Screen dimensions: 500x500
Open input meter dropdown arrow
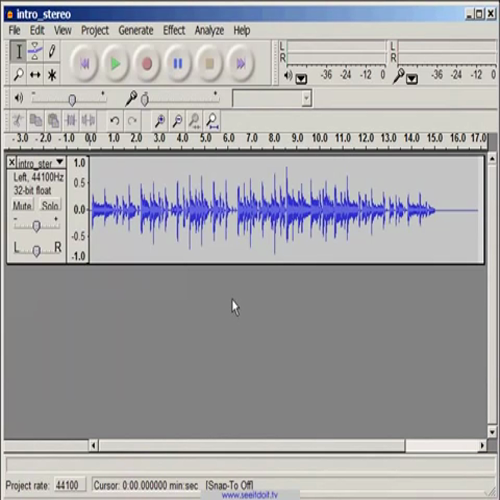412,79
